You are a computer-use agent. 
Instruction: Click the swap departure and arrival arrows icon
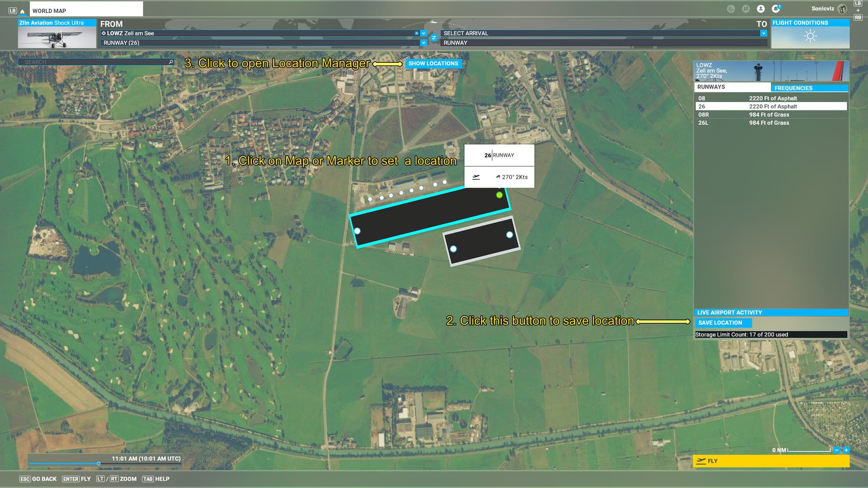point(434,38)
